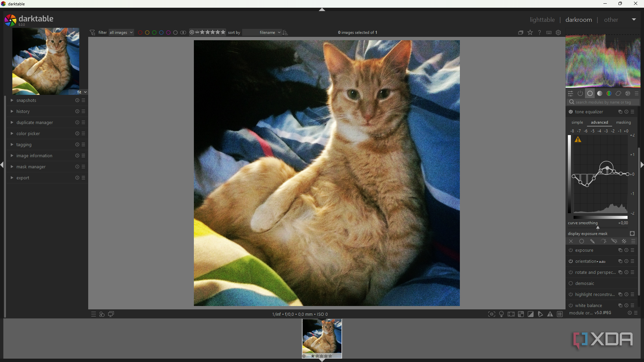Turn off the tone equalizer module
Screen dimensions: 644x362
point(571,112)
